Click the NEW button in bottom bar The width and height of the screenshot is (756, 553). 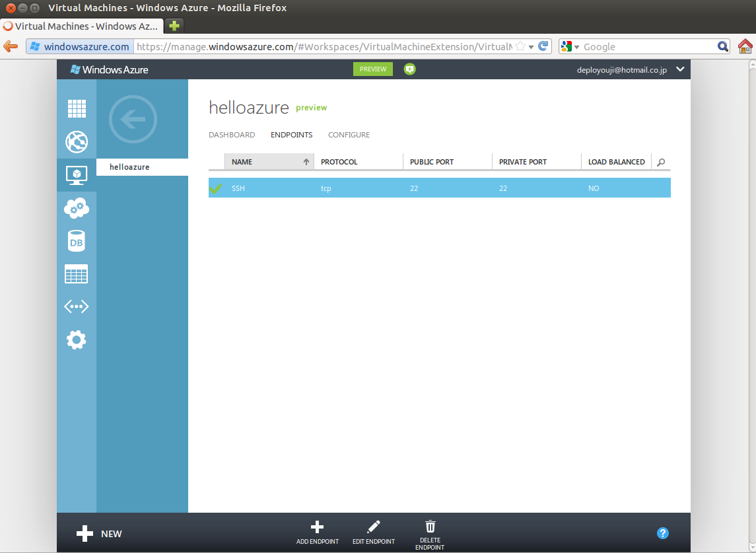click(x=99, y=534)
